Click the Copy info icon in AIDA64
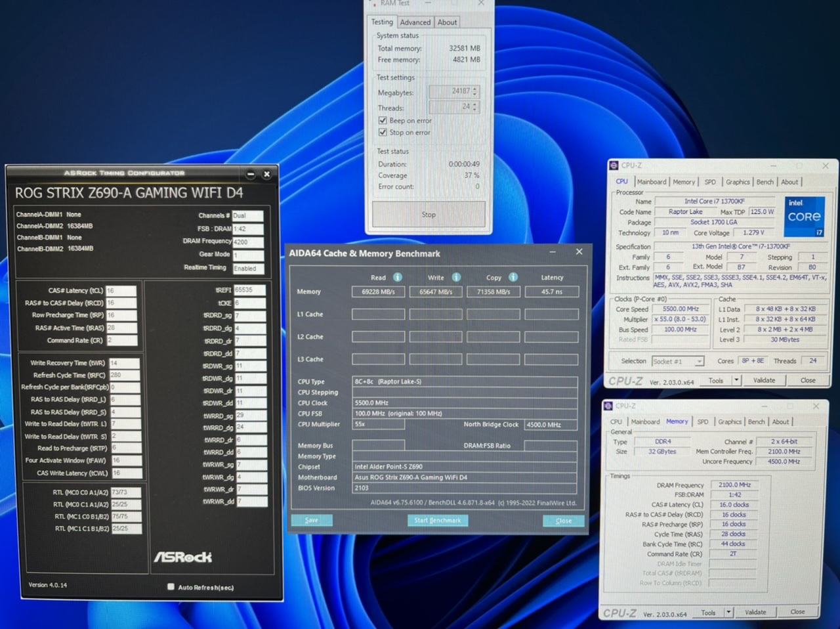Image resolution: width=840 pixels, height=629 pixels. point(513,277)
